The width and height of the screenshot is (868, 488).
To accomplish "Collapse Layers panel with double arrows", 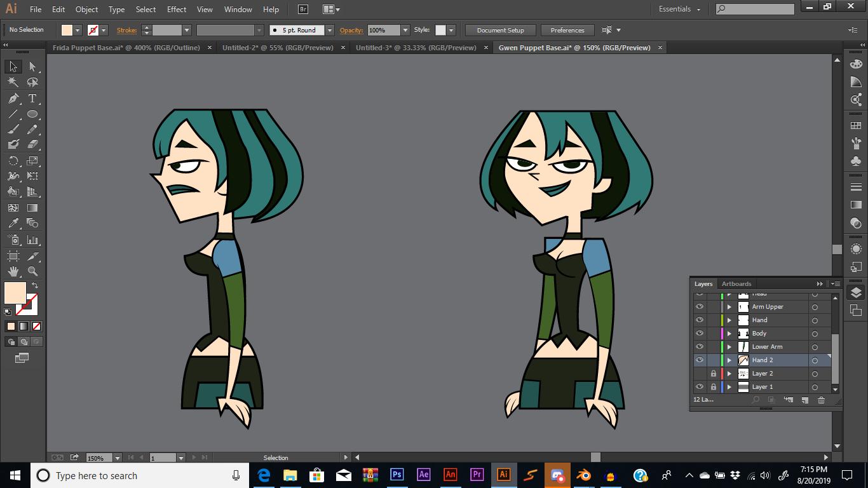I will 820,284.
